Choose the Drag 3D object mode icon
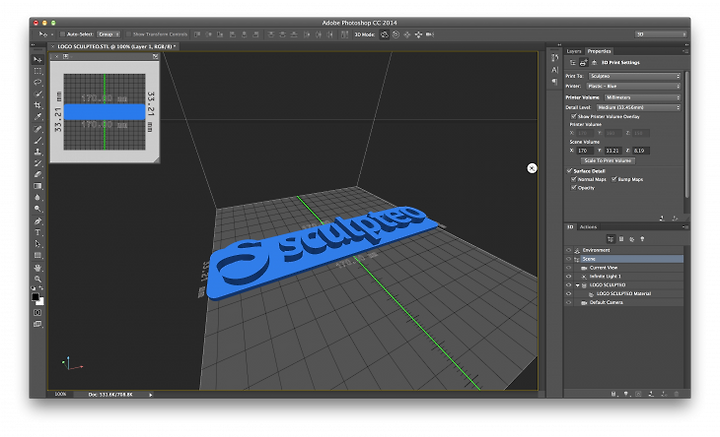The width and height of the screenshot is (720, 437). 407,34
